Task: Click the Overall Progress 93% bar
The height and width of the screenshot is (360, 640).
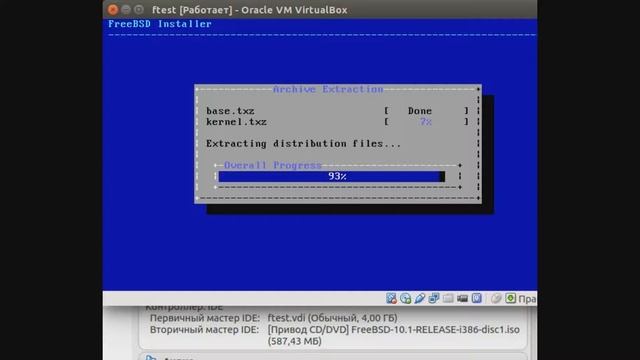Action: point(332,176)
